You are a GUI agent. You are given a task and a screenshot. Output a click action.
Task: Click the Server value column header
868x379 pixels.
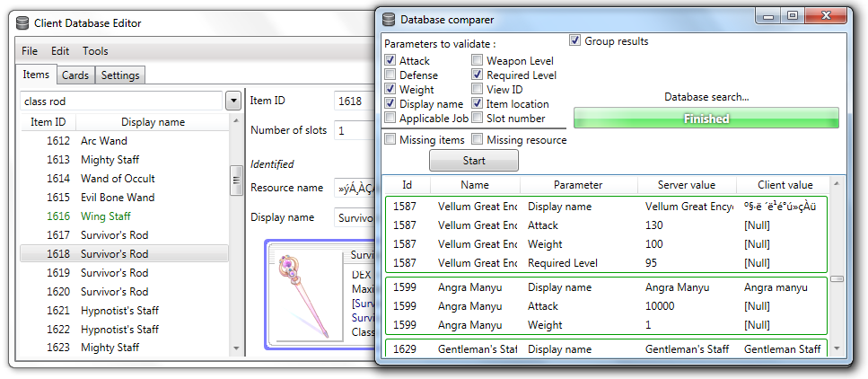coord(687,184)
